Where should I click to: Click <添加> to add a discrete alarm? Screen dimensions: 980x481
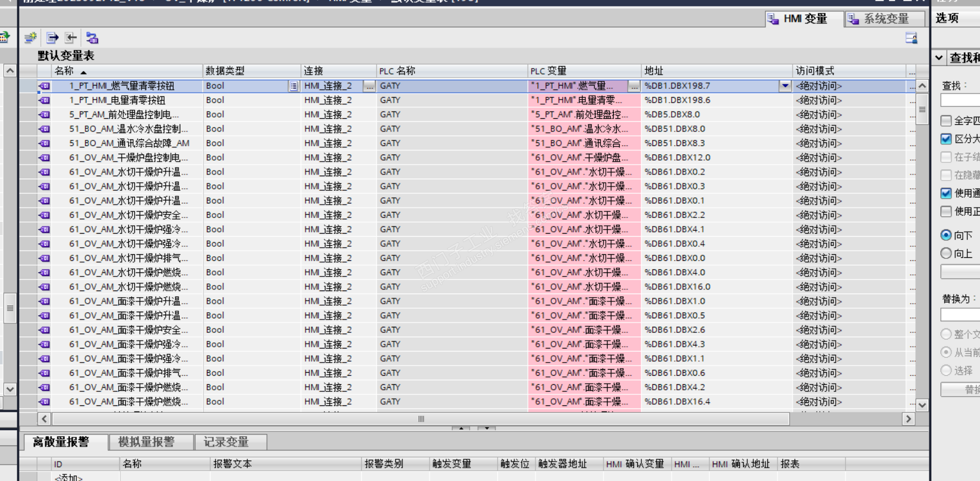pos(68,477)
